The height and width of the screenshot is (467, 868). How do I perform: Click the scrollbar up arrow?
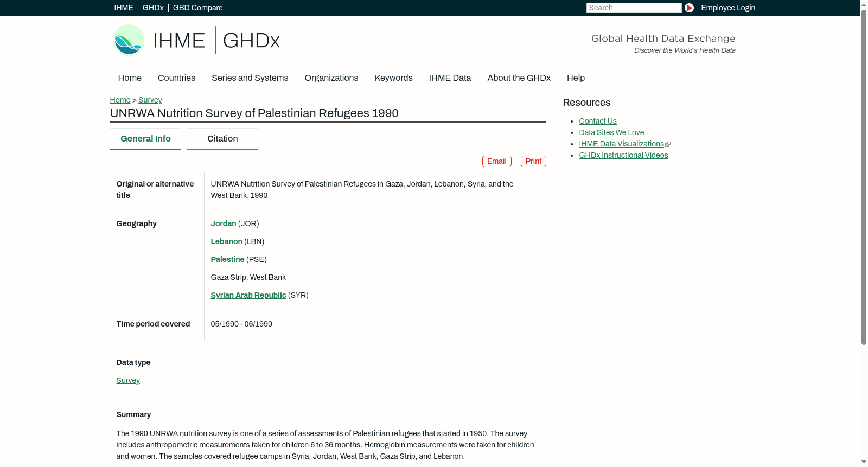(x=864, y=4)
